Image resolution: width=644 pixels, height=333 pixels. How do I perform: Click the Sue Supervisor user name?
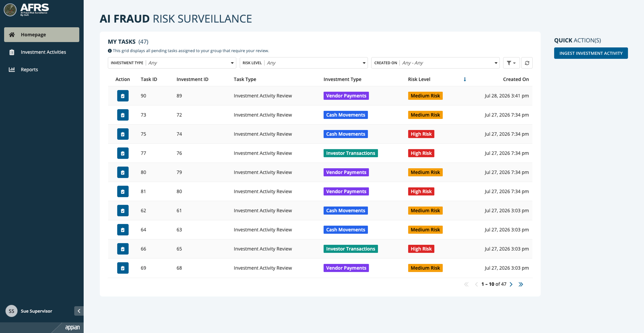click(x=37, y=311)
